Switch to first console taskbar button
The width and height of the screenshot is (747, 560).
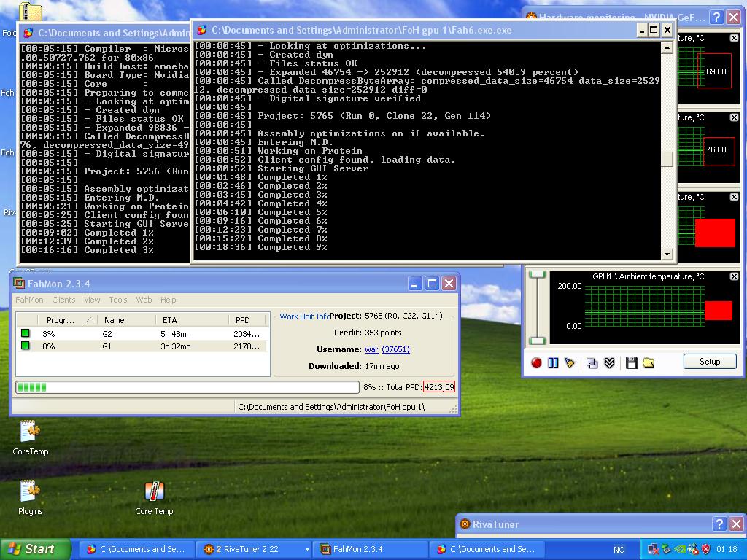point(136,549)
